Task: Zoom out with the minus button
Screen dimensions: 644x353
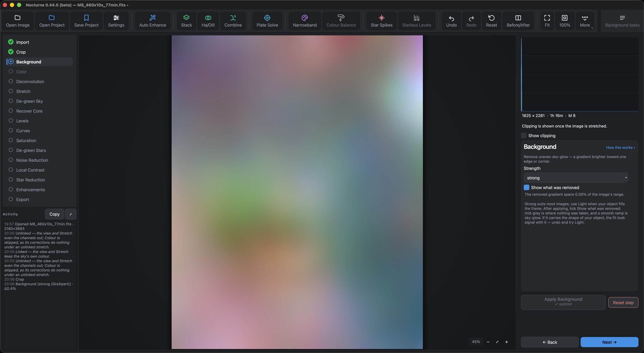Action: tap(488, 342)
